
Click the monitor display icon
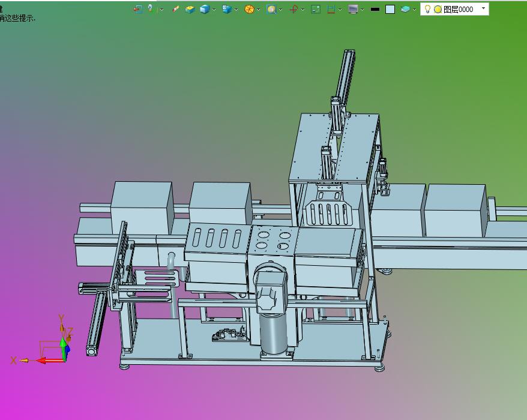tap(353, 10)
